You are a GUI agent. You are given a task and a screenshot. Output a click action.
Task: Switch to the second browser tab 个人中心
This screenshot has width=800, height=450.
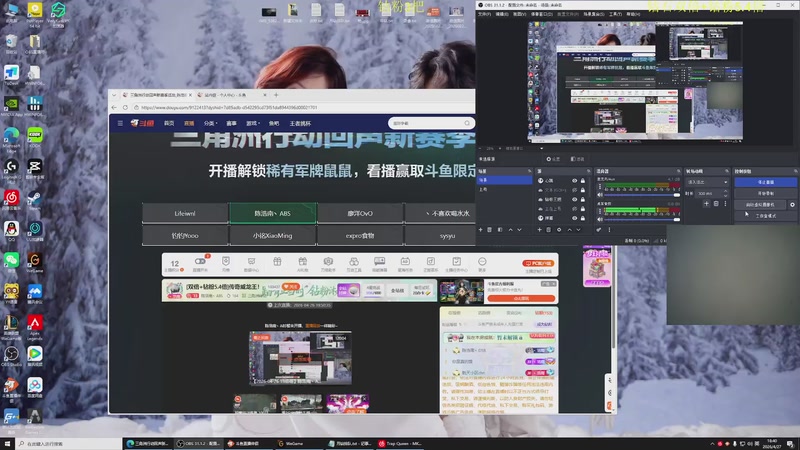[x=231, y=95]
